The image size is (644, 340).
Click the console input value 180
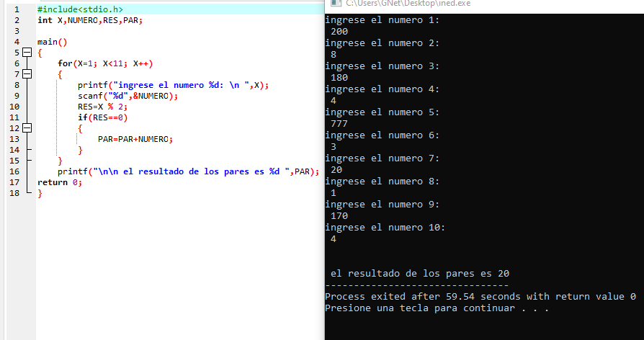[x=339, y=78]
